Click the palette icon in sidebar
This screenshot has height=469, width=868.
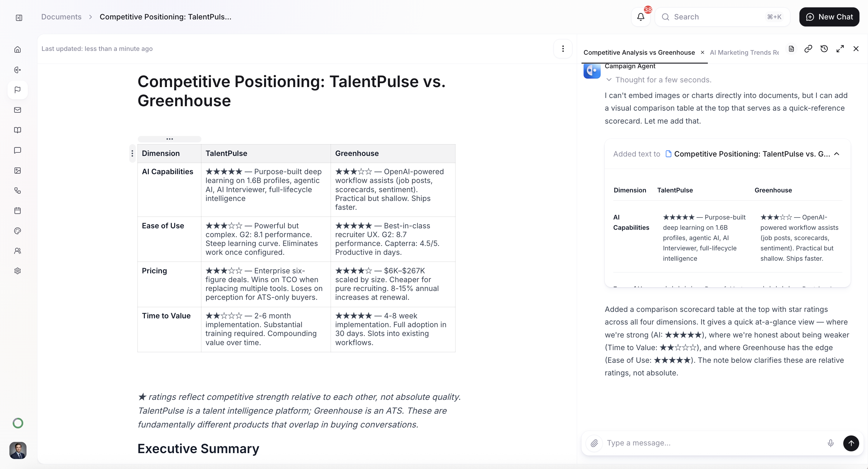pyautogui.click(x=18, y=231)
